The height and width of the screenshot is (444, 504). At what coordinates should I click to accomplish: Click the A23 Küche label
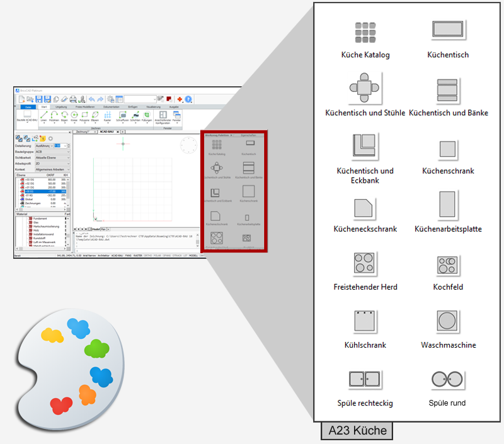point(357,431)
